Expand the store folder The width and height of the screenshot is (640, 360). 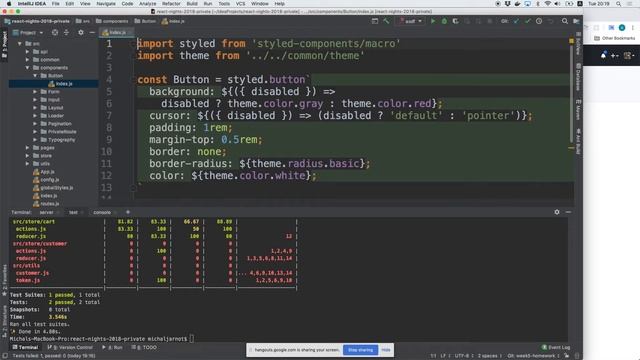tap(27, 156)
